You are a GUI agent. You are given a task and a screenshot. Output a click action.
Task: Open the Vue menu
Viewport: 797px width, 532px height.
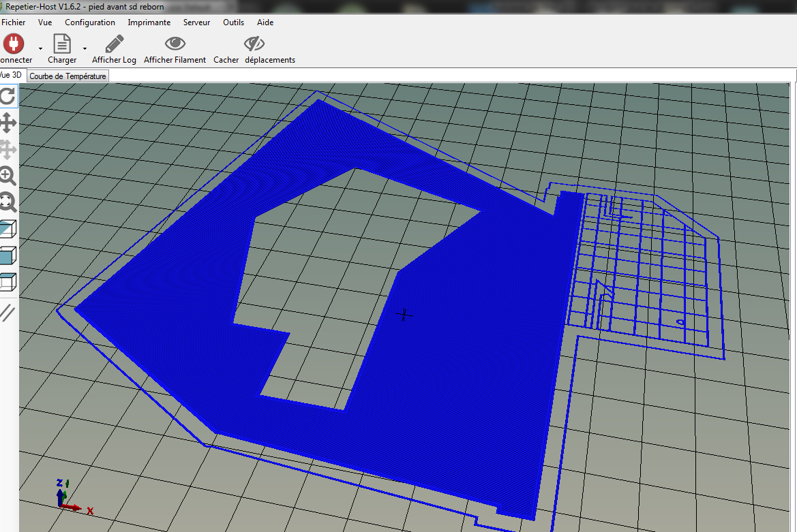[45, 22]
